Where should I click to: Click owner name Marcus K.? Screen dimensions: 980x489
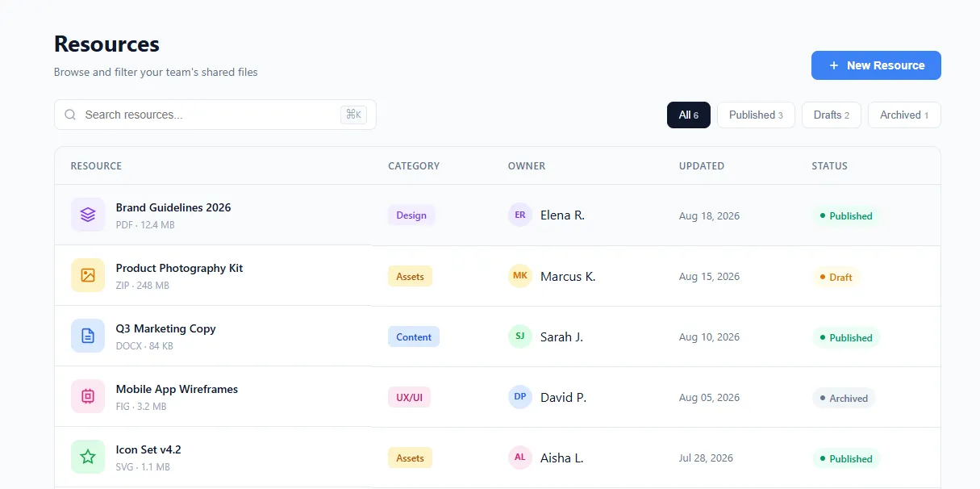568,276
